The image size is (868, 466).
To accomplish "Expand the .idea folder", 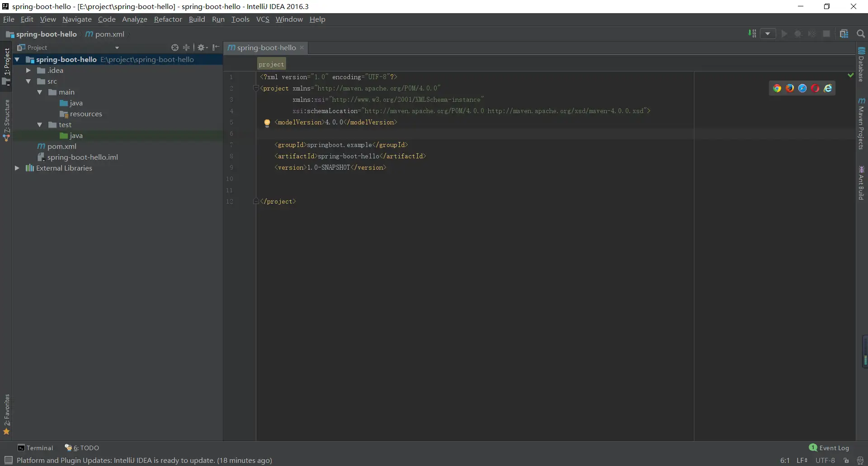I will (28, 71).
